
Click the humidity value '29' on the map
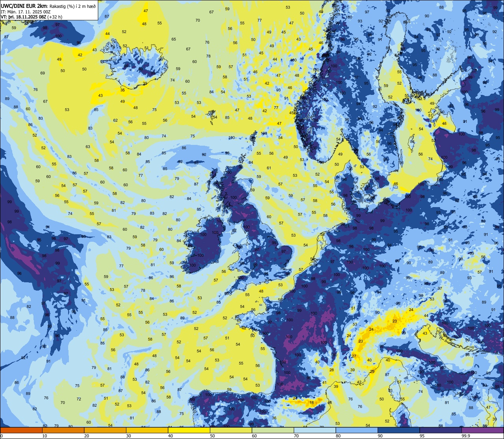click(372, 372)
